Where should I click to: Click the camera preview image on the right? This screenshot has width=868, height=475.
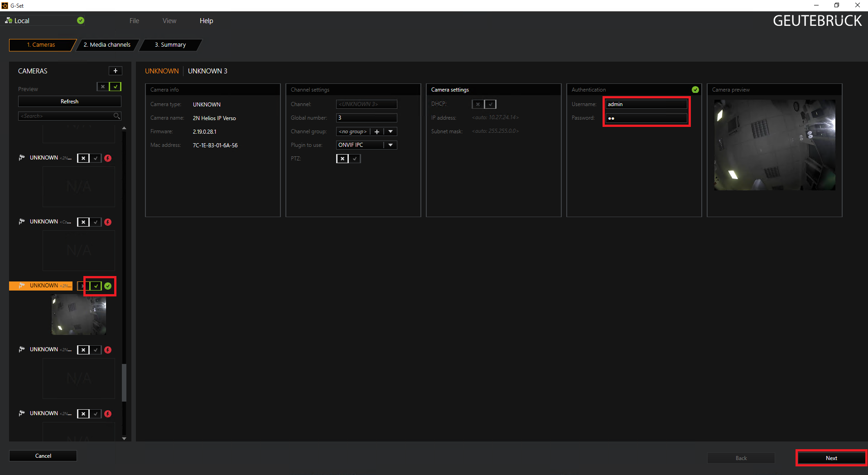774,145
